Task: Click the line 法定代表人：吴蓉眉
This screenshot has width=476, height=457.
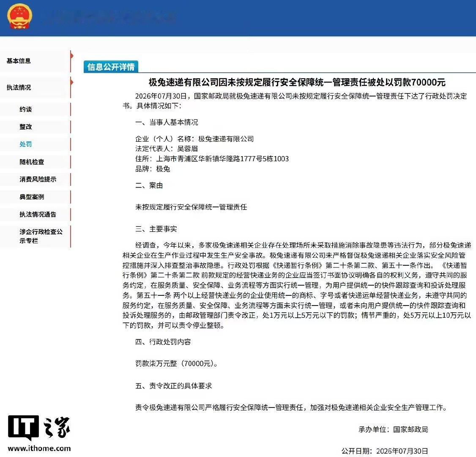Action: pos(167,149)
